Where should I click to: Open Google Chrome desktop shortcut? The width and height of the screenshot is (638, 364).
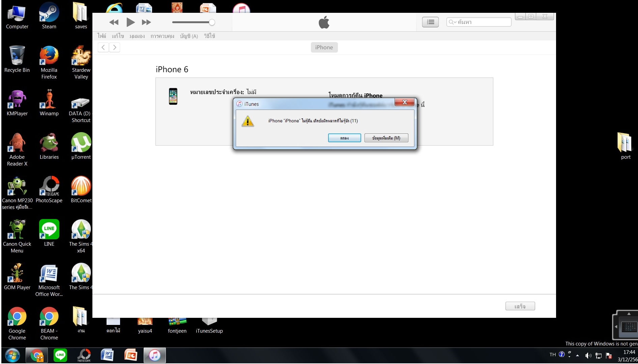click(17, 324)
